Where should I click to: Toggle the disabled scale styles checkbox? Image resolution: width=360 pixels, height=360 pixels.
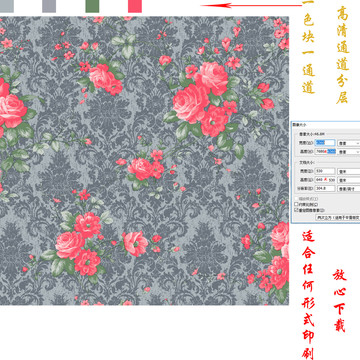coord(296,199)
